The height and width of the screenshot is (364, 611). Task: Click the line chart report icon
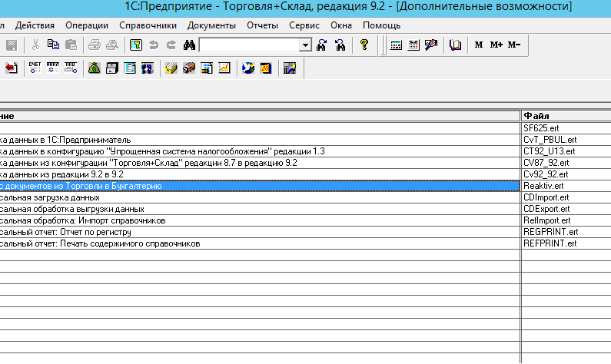[224, 68]
